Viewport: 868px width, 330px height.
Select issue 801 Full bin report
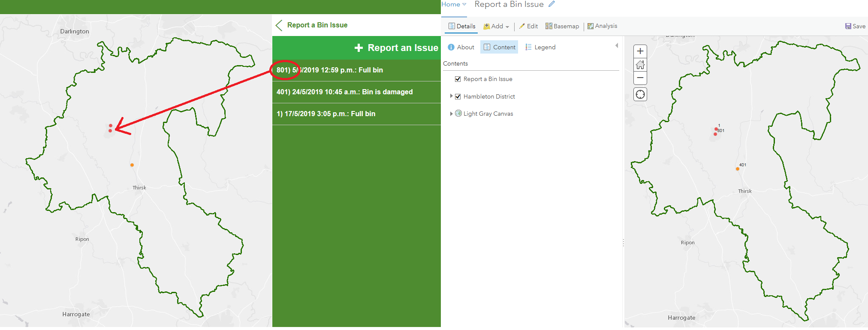tap(356, 70)
